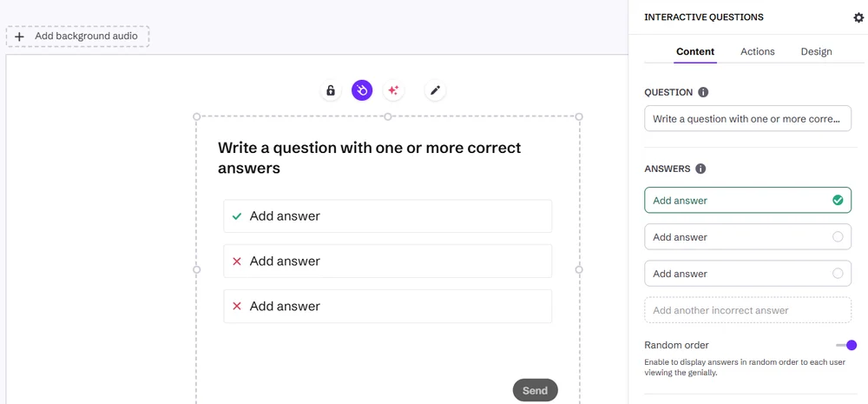Click Add another incorrect answer field

[746, 310]
